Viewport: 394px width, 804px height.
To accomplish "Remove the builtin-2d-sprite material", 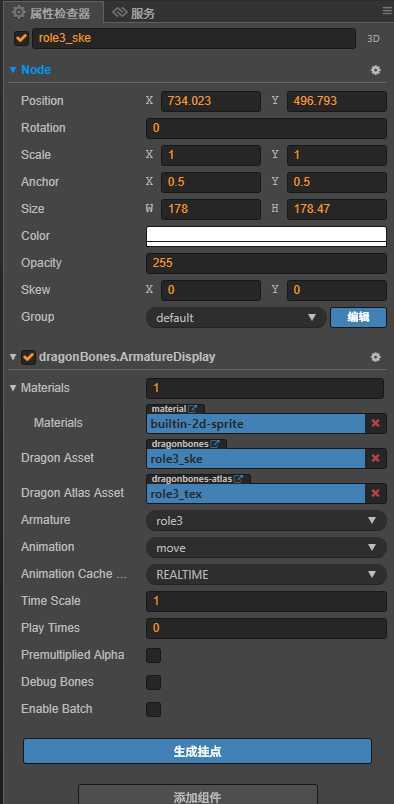I will tap(376, 424).
